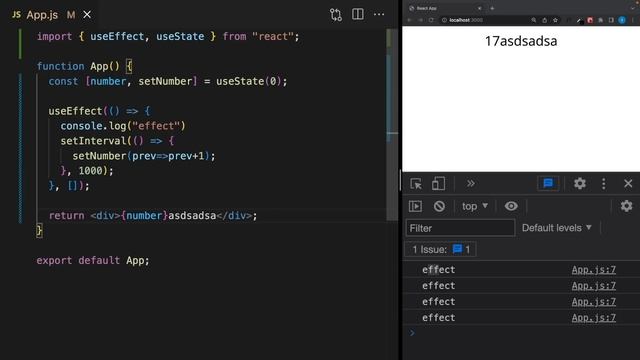Show the console sidebar
This screenshot has width=640, height=360.
click(416, 206)
